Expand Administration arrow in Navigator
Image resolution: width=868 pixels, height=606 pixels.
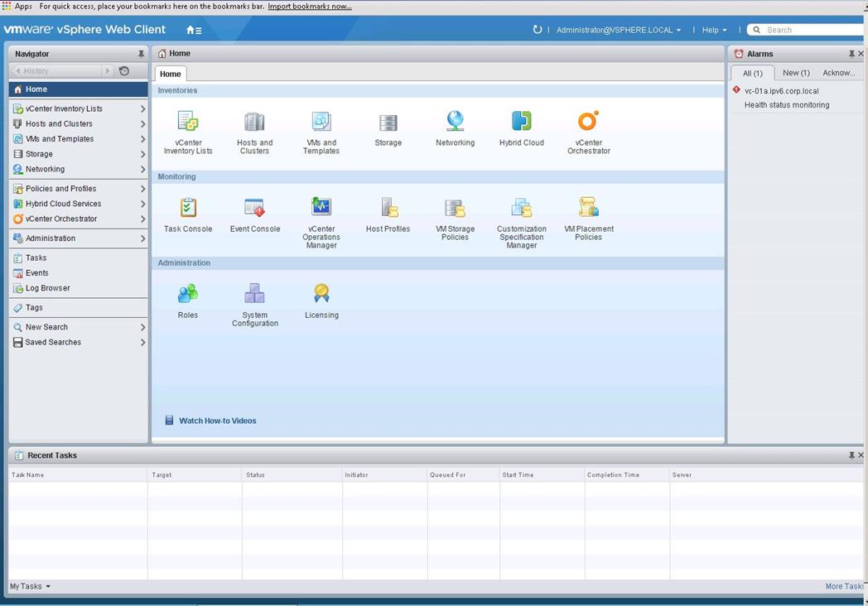pos(142,238)
